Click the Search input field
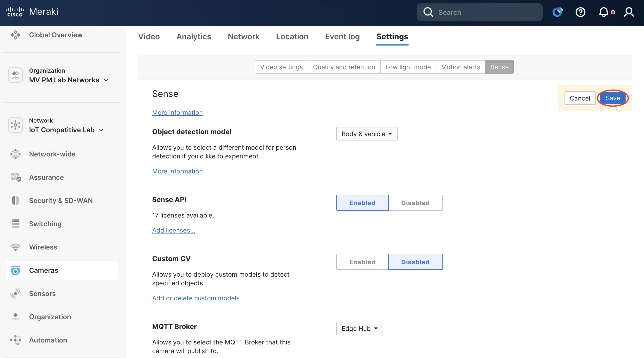644x358 pixels. pos(485,12)
